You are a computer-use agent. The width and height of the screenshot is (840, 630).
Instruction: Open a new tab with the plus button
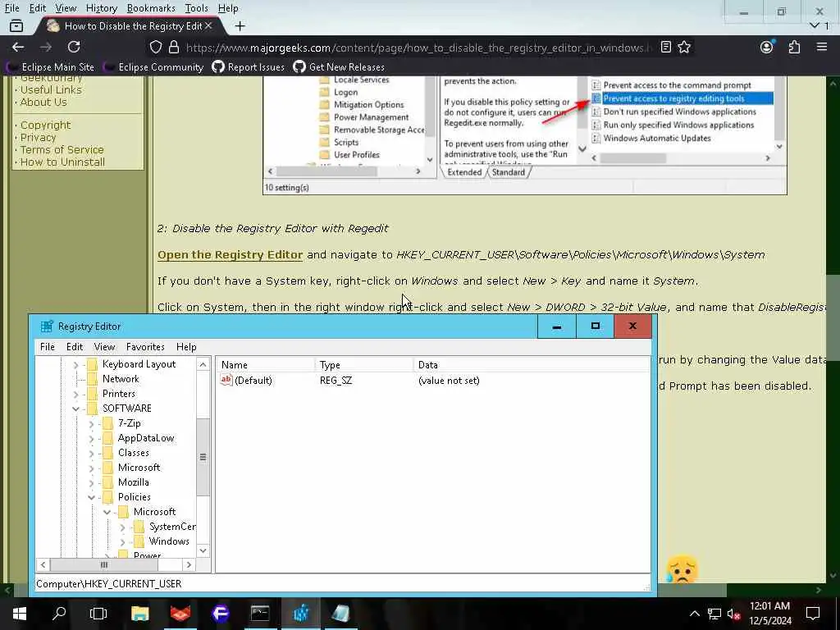pyautogui.click(x=240, y=25)
